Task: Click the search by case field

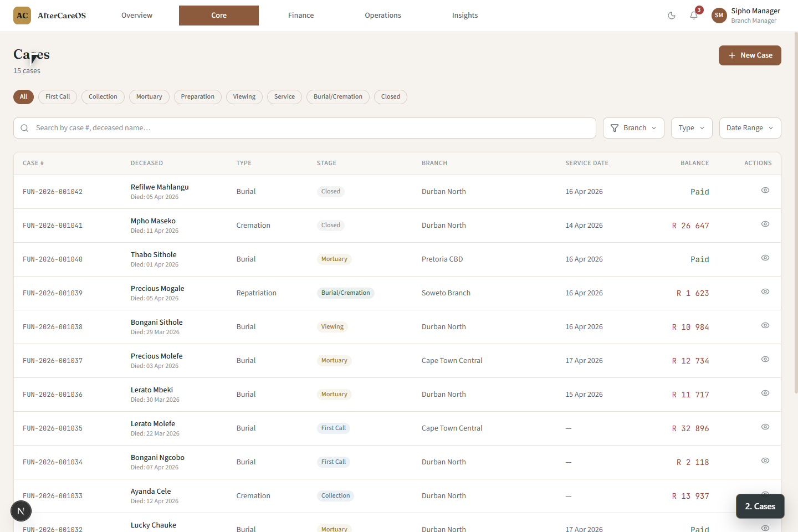Action: coord(305,128)
